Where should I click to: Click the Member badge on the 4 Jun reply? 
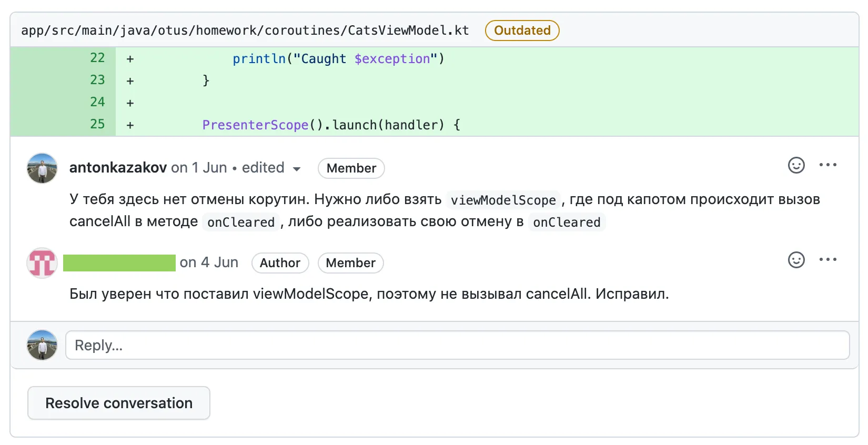[351, 263]
